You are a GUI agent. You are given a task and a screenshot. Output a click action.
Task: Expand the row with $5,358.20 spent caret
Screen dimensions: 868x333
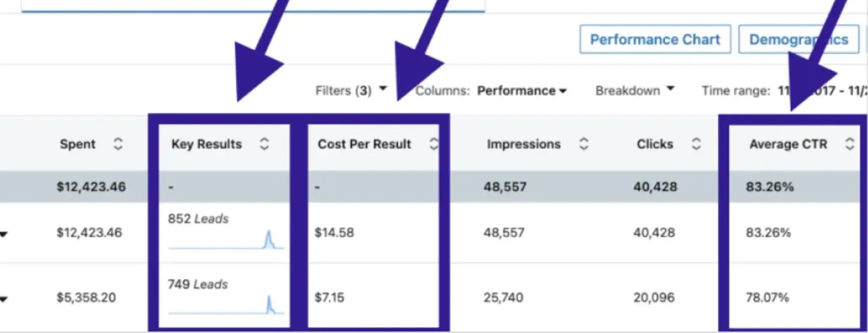pos(4,299)
